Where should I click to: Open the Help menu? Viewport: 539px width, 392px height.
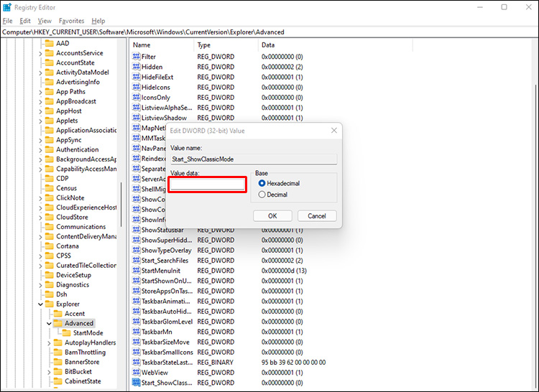tap(98, 21)
